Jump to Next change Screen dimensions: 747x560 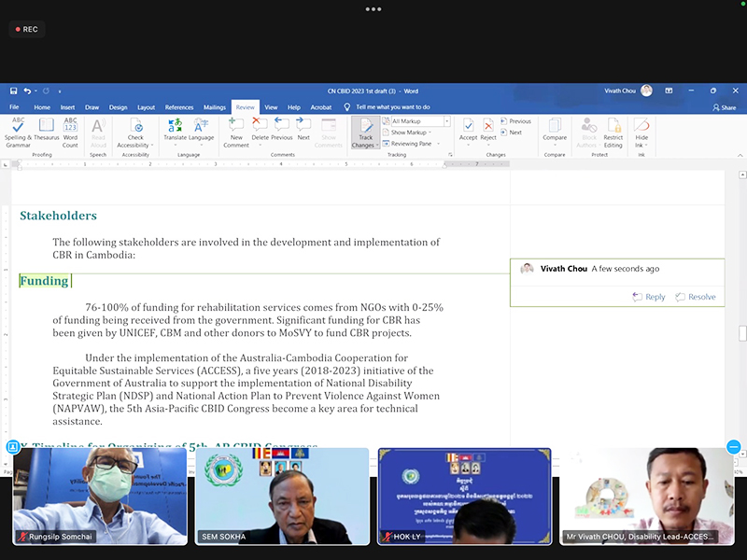pyautogui.click(x=511, y=133)
